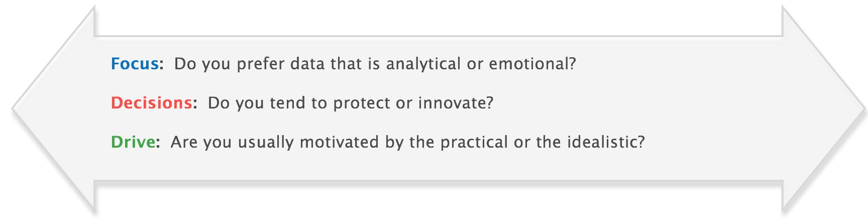Click the right arrowhead of the banner
868x224 pixels.
(824, 109)
